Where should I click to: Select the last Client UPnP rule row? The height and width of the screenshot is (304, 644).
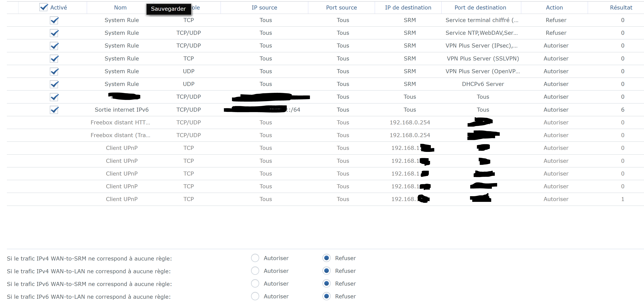click(121, 199)
